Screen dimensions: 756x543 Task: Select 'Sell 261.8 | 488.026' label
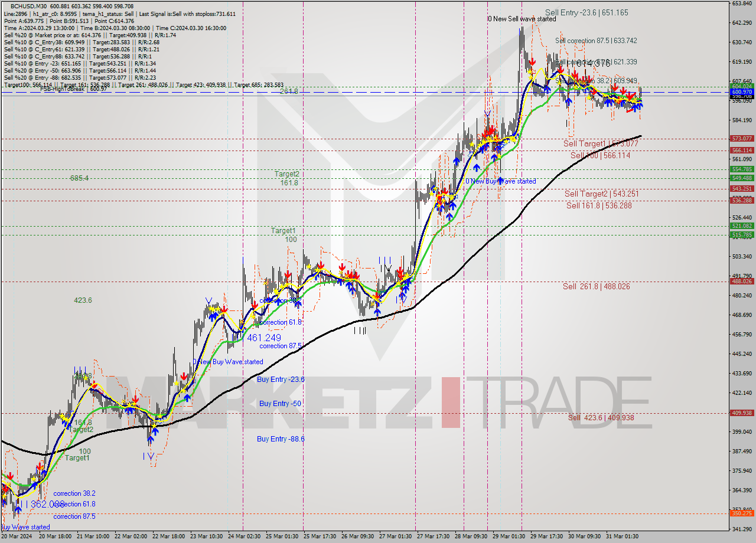[x=596, y=286]
